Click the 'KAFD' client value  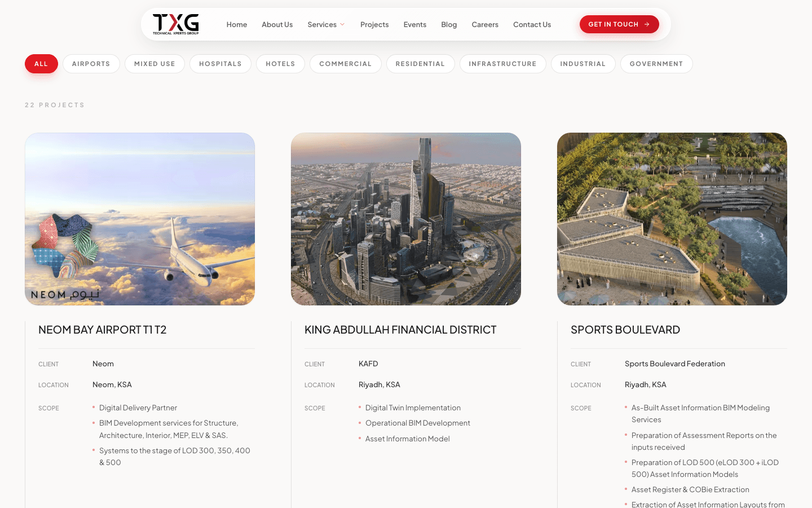[x=368, y=364]
